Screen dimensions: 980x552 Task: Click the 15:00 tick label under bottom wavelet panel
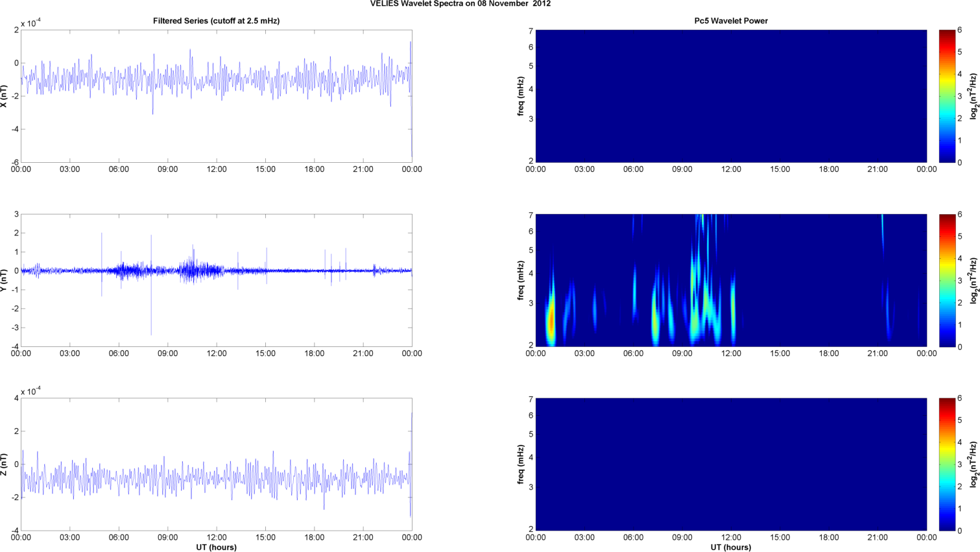tap(780, 537)
